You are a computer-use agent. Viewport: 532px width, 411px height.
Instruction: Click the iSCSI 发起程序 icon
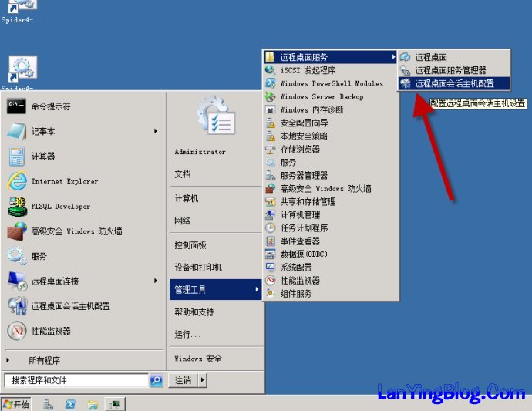271,70
